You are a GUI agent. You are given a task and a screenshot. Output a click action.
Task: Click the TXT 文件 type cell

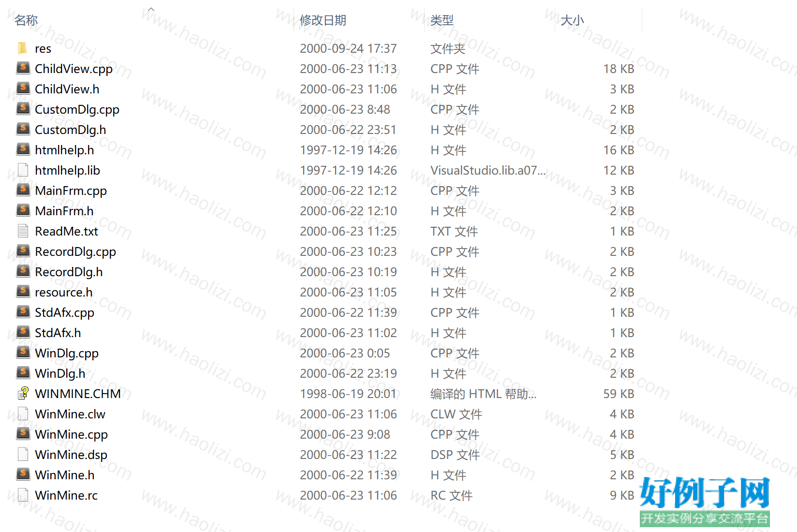454,232
